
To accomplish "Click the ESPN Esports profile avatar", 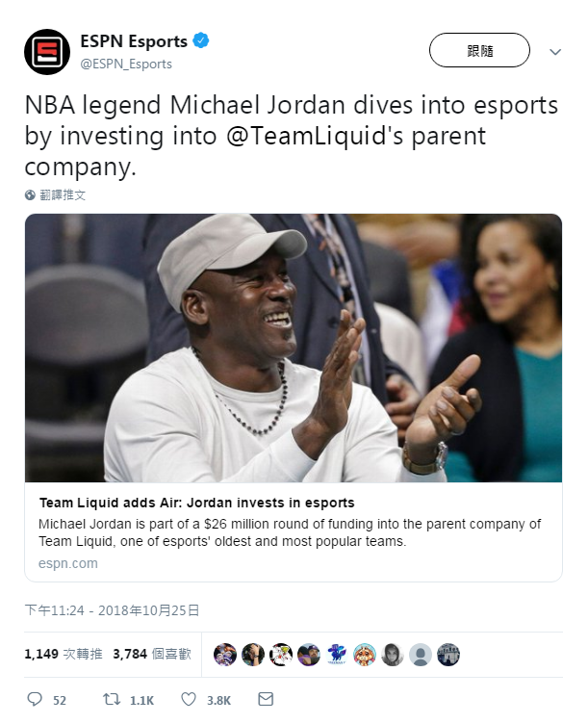I will click(47, 53).
